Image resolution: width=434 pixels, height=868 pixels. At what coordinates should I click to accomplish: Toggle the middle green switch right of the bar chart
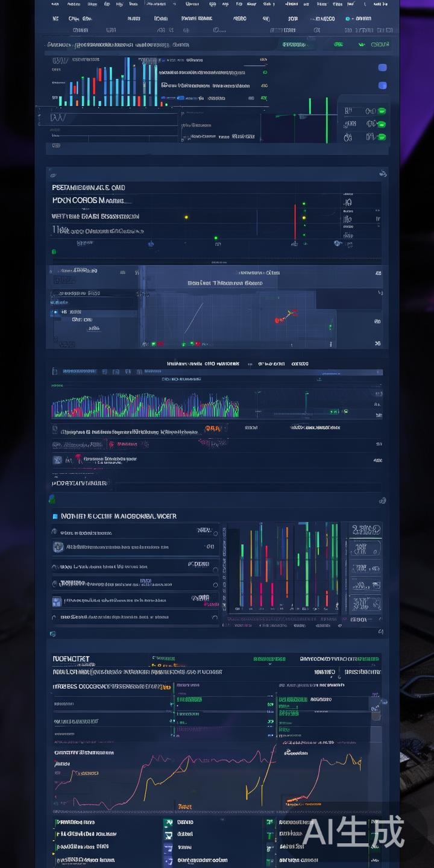click(381, 125)
